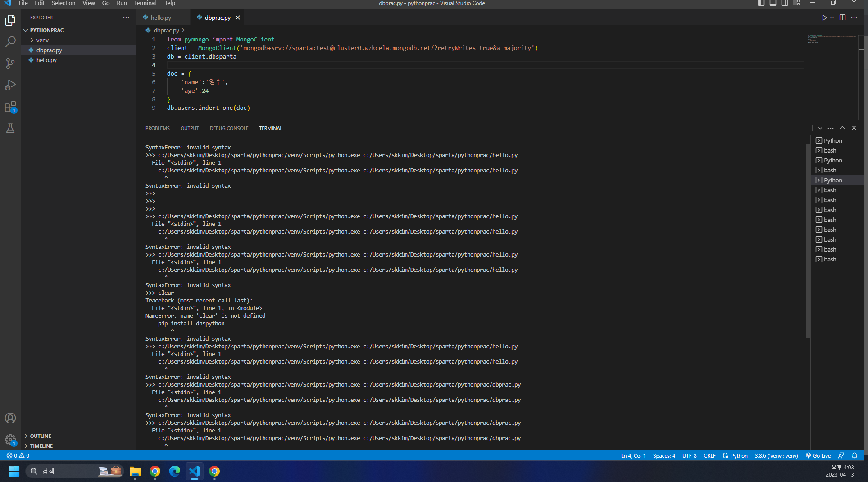This screenshot has width=868, height=482.
Task: Open the Testing flask view
Action: tap(10, 129)
